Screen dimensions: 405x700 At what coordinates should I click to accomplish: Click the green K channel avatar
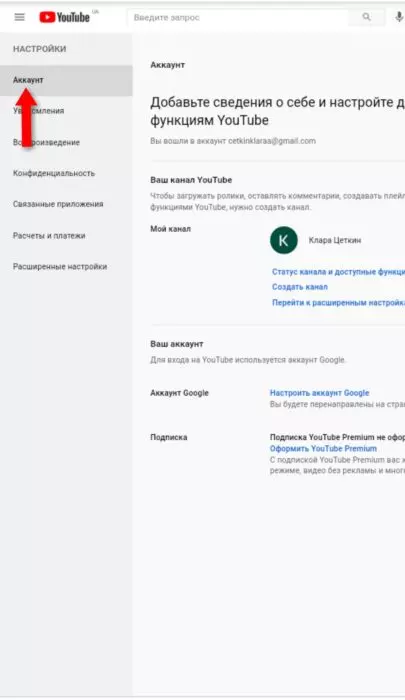tap(284, 240)
